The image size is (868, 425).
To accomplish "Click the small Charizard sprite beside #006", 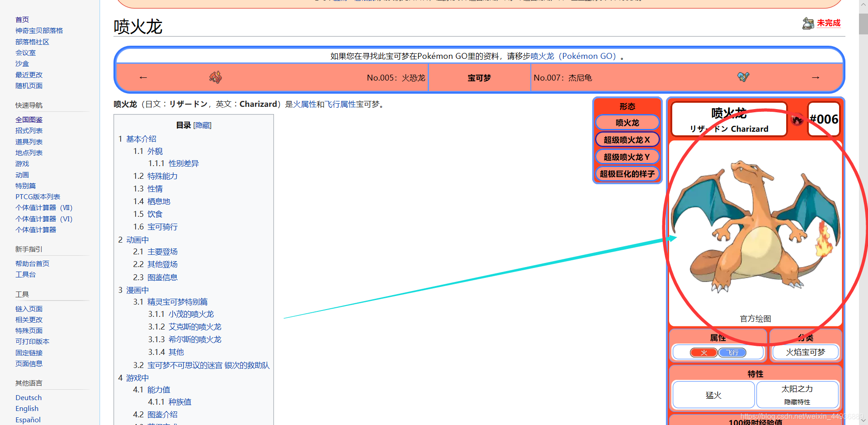I will [x=797, y=119].
